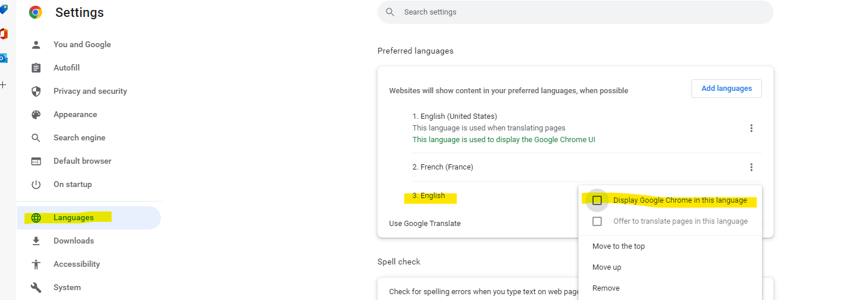Click the Appearance palette icon

point(36,115)
